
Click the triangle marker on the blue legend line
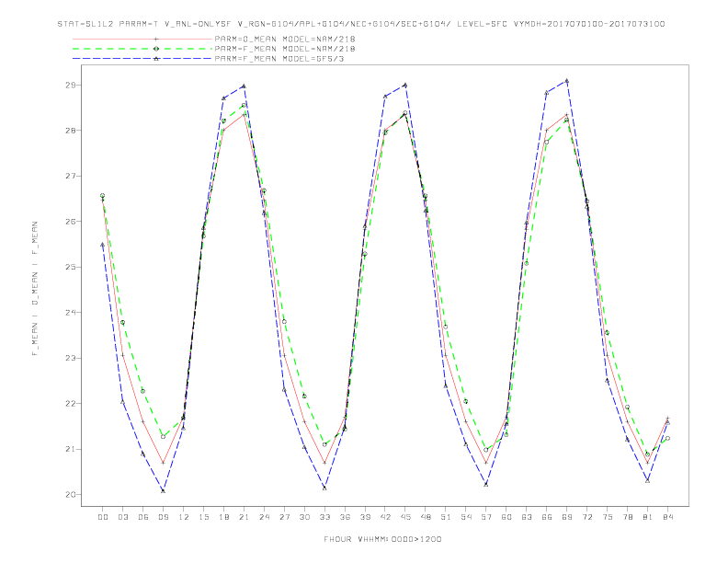[156, 59]
